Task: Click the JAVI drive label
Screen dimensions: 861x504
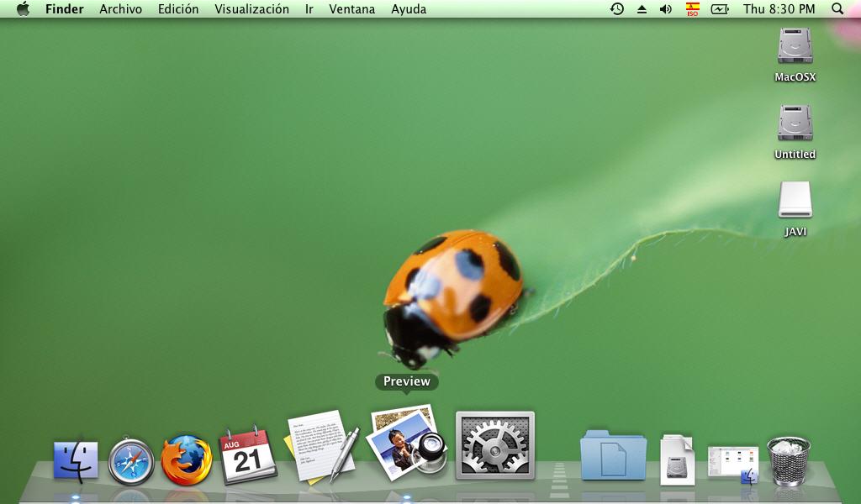Action: [795, 232]
